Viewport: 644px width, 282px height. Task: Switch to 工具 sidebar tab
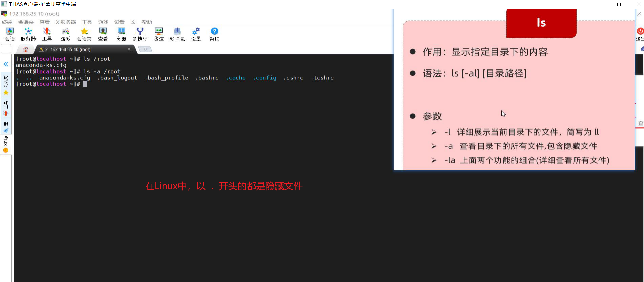pos(6,108)
